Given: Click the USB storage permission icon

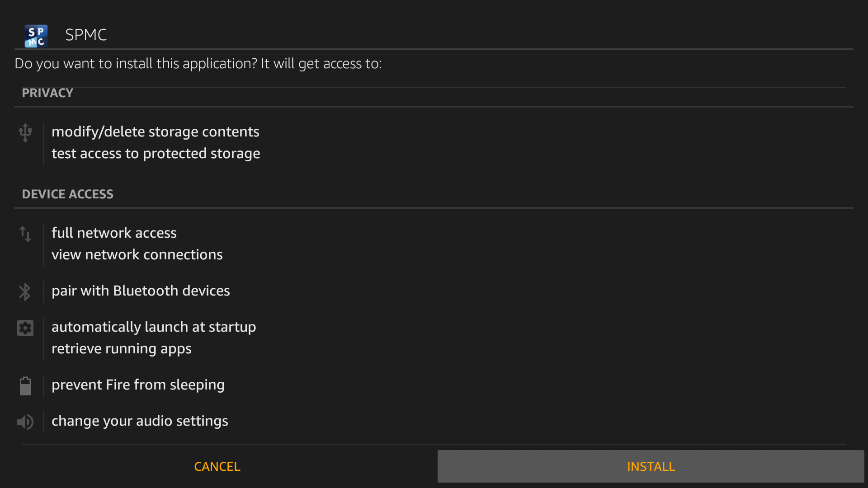Looking at the screenshot, I should [x=25, y=132].
